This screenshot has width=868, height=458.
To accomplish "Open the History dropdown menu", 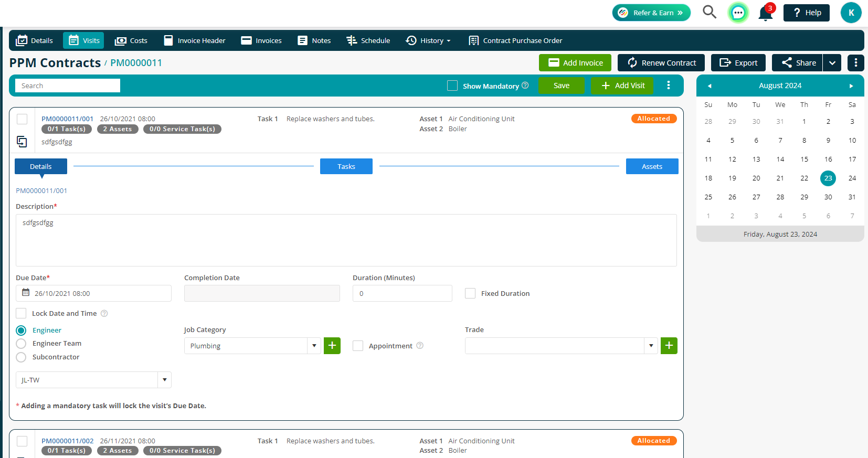I will click(x=428, y=40).
